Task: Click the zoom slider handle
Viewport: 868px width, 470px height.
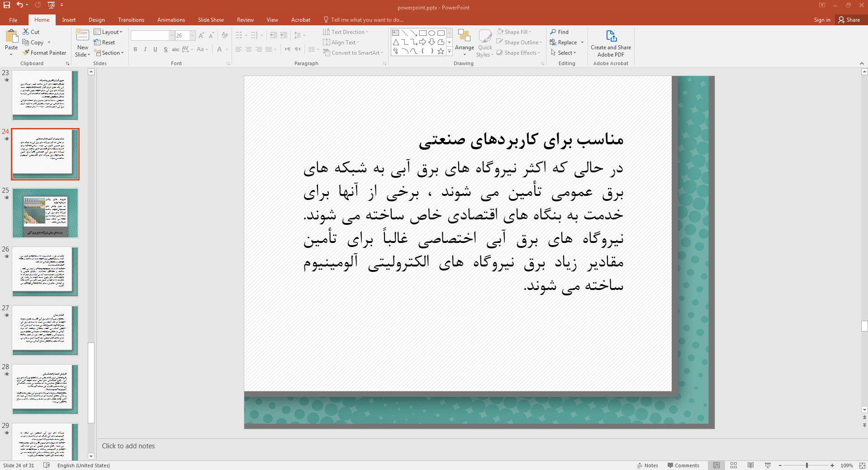Action: [807, 465]
